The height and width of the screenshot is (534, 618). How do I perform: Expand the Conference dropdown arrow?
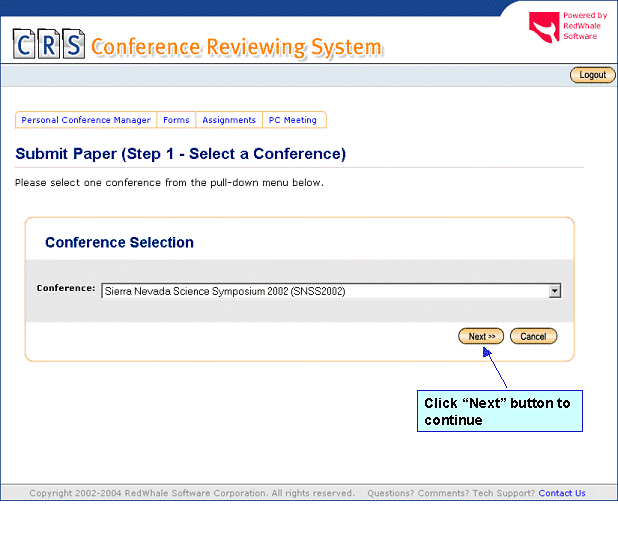pos(554,291)
